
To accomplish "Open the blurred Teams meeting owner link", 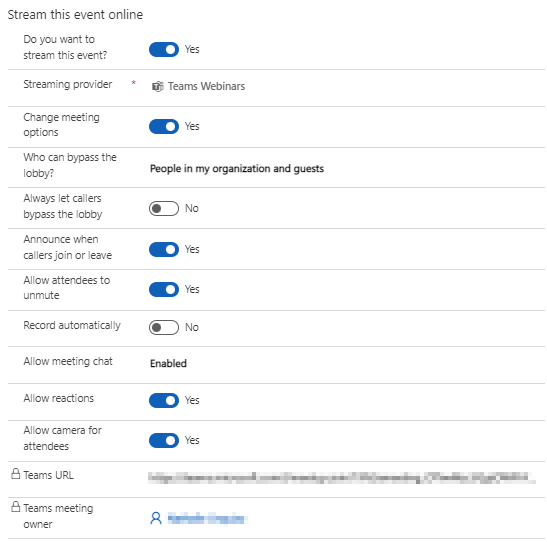I will tap(207, 518).
